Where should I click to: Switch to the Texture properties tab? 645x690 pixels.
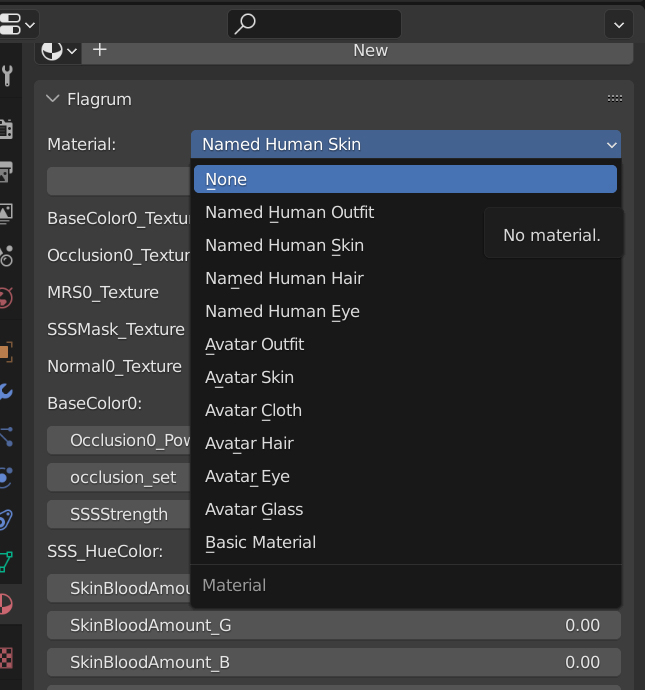click(x=6, y=657)
